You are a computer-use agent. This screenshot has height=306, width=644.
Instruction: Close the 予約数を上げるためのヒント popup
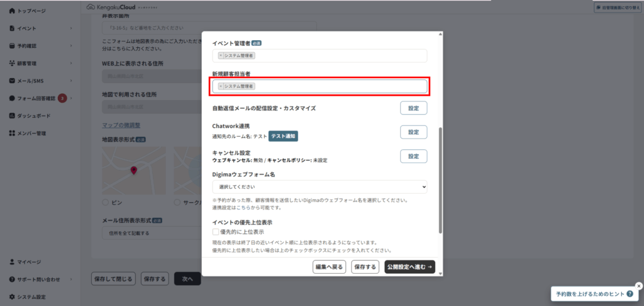click(639, 285)
